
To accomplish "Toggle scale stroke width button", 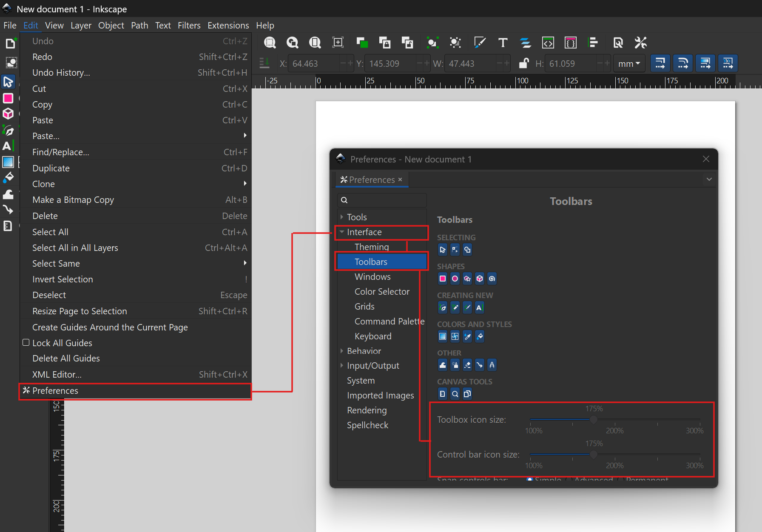I will coord(660,63).
